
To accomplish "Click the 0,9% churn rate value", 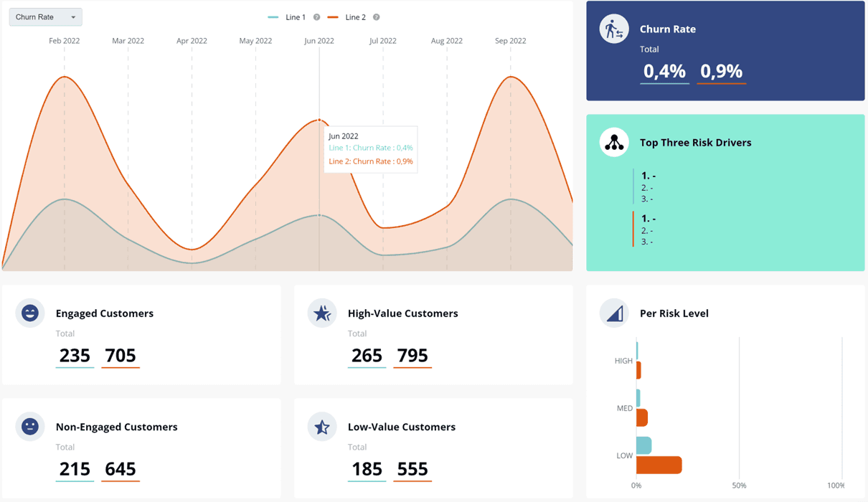I will tap(722, 71).
